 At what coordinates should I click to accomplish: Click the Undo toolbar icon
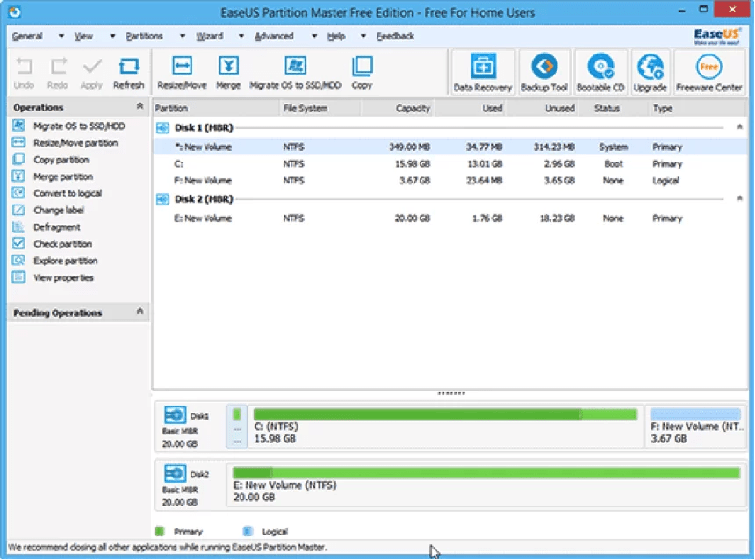click(x=24, y=73)
